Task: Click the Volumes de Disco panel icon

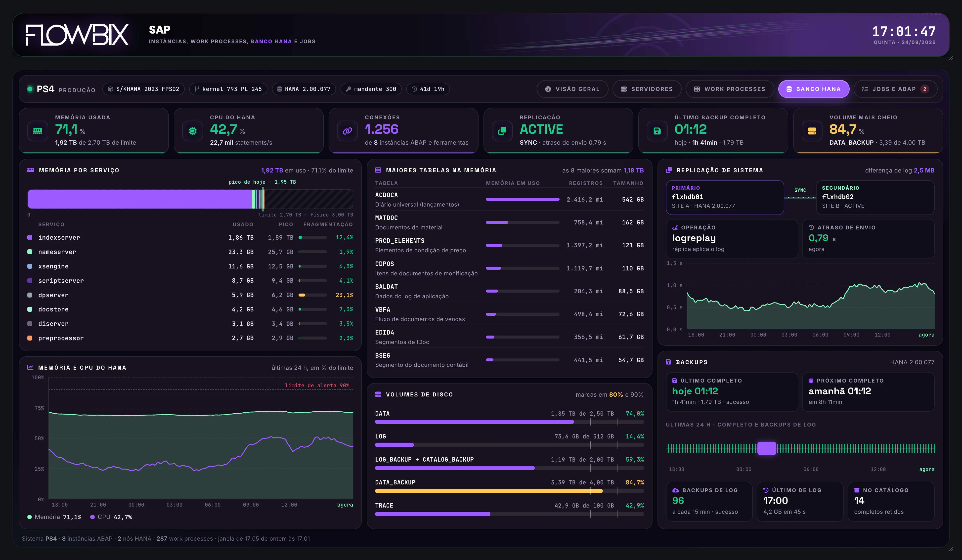Action: point(378,394)
